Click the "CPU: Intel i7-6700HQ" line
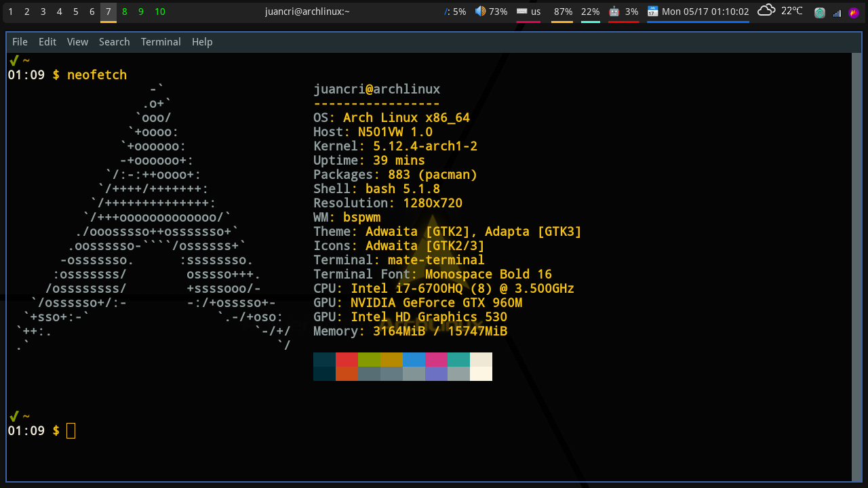Image resolution: width=868 pixels, height=488 pixels. [444, 288]
